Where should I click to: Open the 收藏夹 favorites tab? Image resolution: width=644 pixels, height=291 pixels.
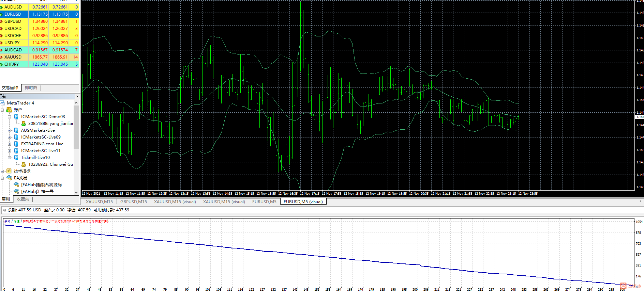23,199
